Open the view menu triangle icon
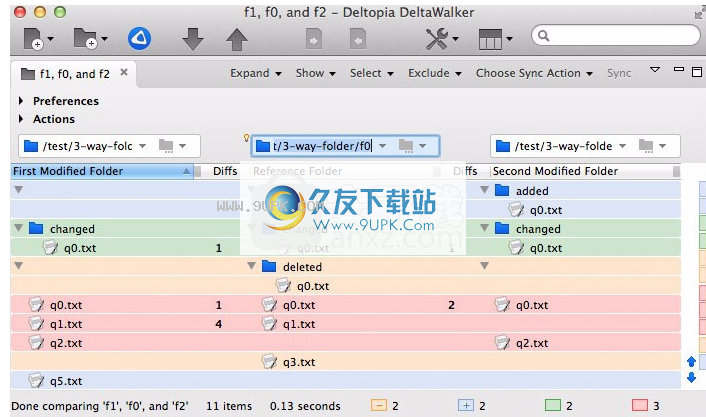The width and height of the screenshot is (706, 417). point(655,70)
